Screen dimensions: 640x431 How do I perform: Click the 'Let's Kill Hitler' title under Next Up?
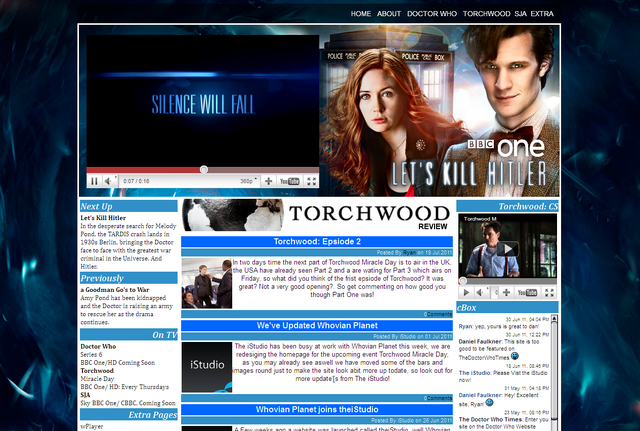(x=103, y=218)
